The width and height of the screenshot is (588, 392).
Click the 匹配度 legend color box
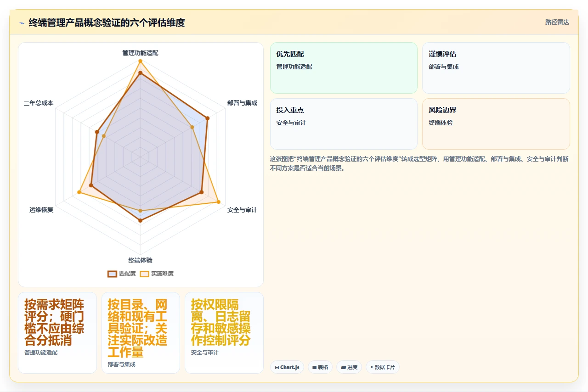pyautogui.click(x=112, y=274)
